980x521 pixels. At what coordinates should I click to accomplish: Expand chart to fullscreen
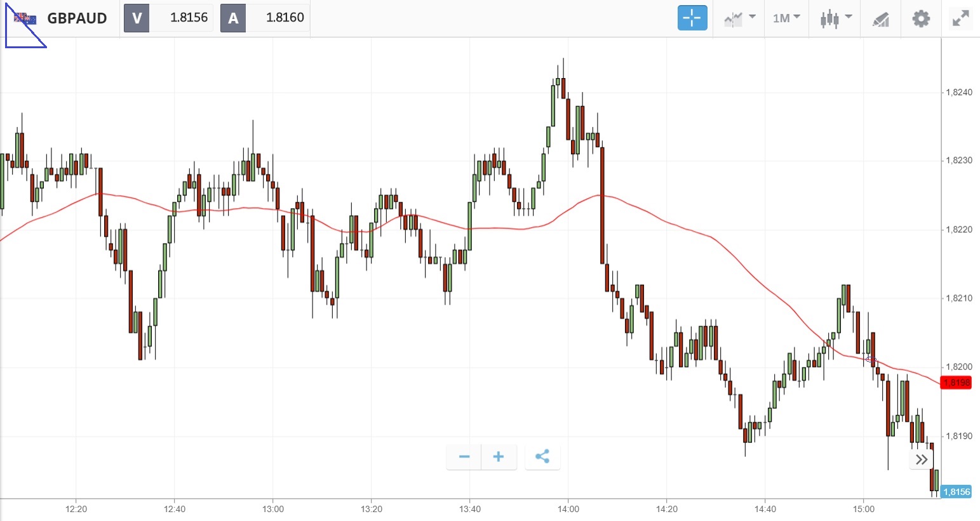961,18
